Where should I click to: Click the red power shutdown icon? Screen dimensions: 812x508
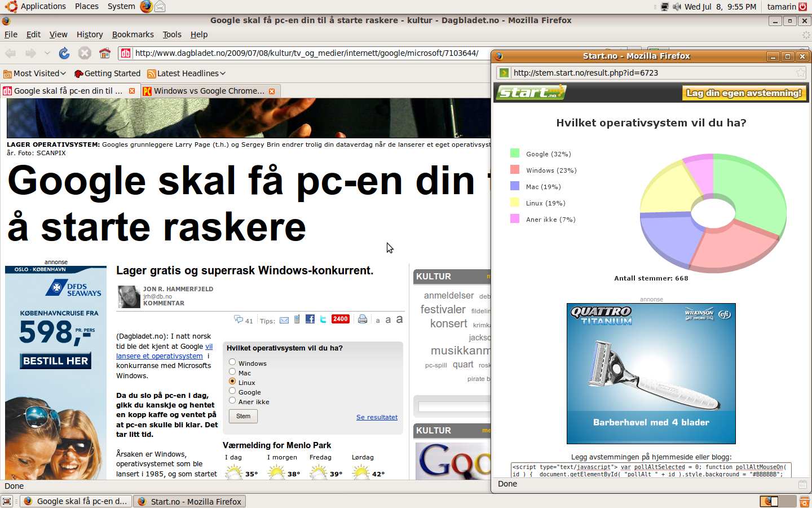(x=803, y=7)
